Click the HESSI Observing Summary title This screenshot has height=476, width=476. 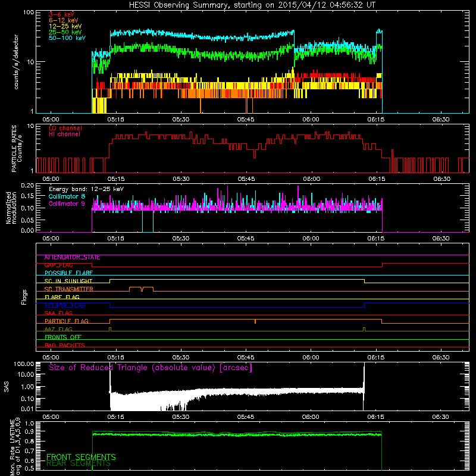(x=252, y=5)
